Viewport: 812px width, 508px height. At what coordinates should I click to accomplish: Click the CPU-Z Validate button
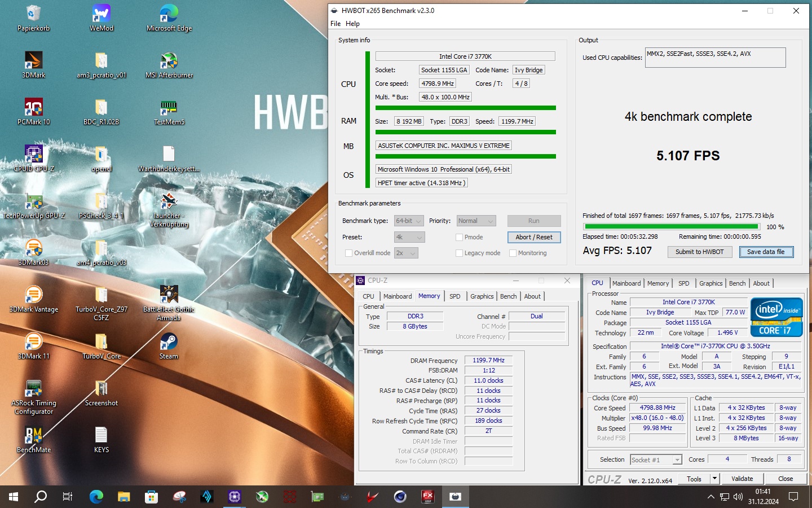click(742, 479)
